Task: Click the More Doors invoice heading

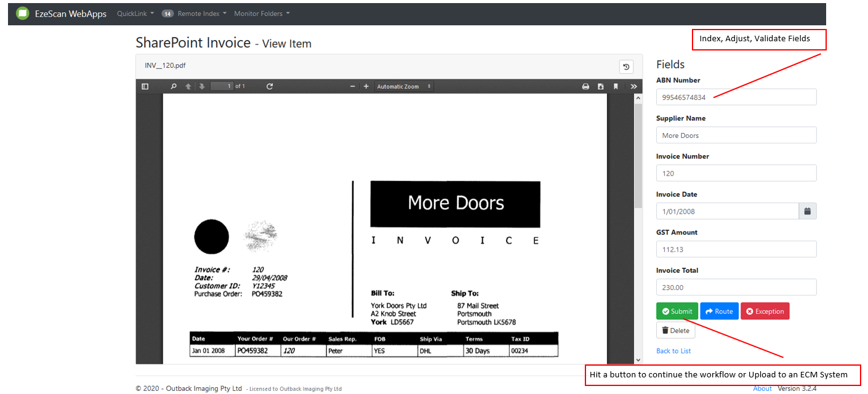Action: (456, 203)
